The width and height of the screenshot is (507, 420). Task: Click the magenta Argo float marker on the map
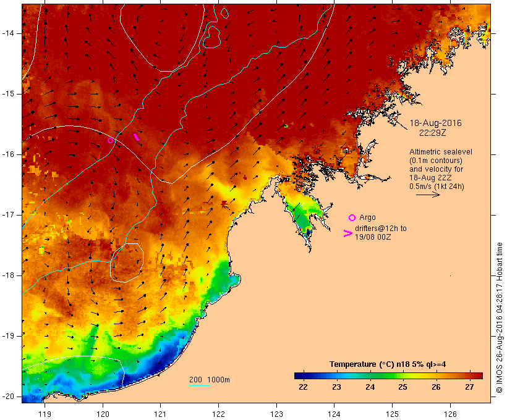[x=110, y=141]
